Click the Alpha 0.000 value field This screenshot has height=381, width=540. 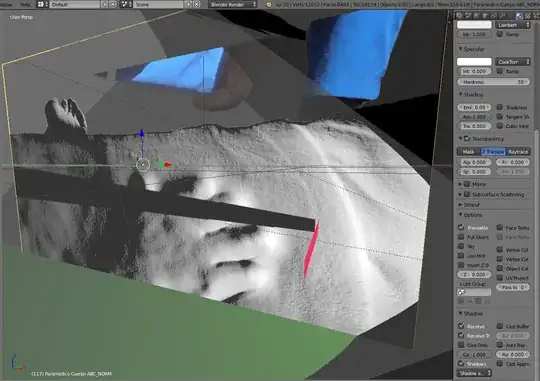click(x=474, y=162)
